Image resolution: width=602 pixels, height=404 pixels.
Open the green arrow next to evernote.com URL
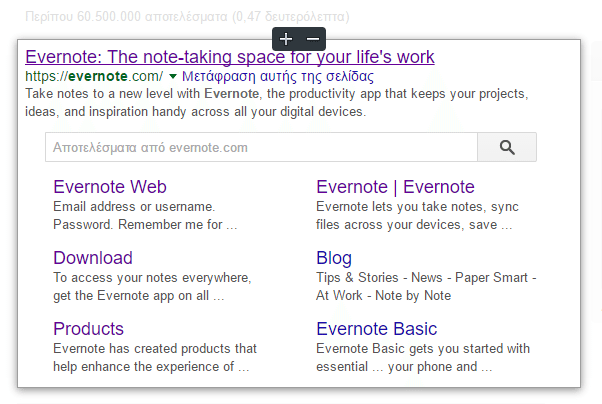[173, 76]
